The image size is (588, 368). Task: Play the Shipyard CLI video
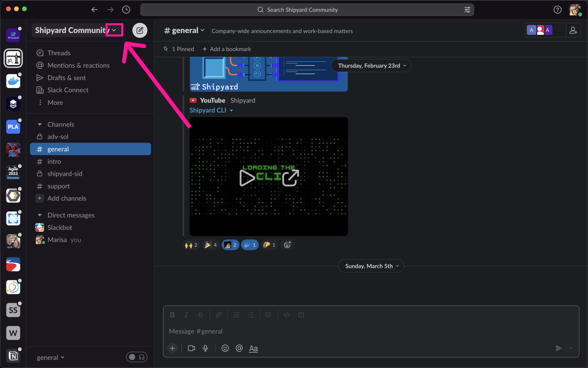247,178
